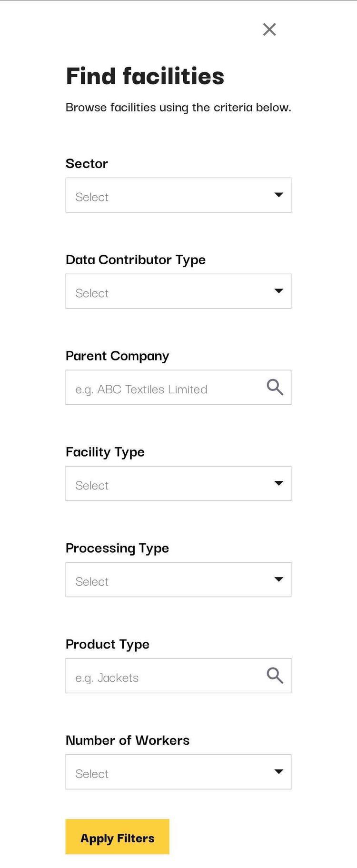The image size is (357, 868).
Task: Click the Parent Company search magnifier icon
Action: [x=275, y=387]
